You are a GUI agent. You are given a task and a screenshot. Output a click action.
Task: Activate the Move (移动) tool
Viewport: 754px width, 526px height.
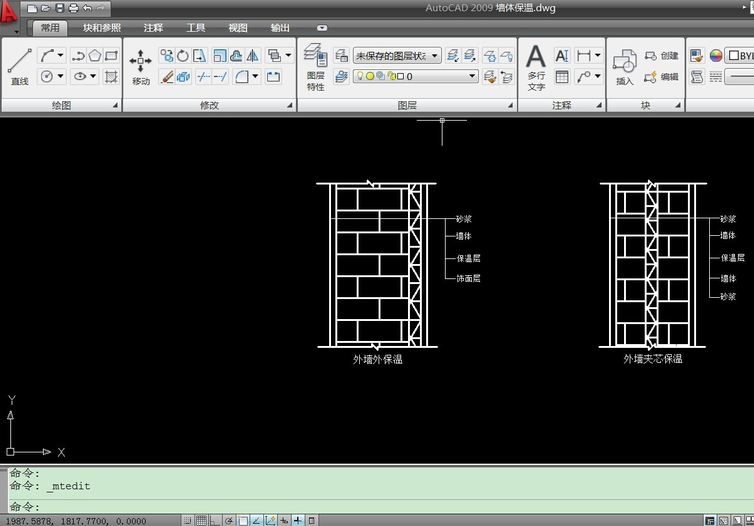pyautogui.click(x=140, y=67)
